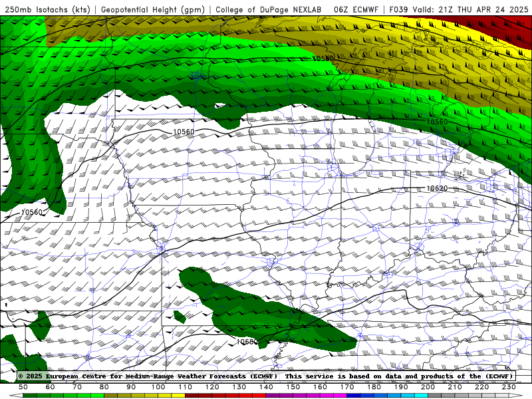The width and height of the screenshot is (532, 399).
Task: Click the 50 value on the color scale
Action: pos(23,387)
